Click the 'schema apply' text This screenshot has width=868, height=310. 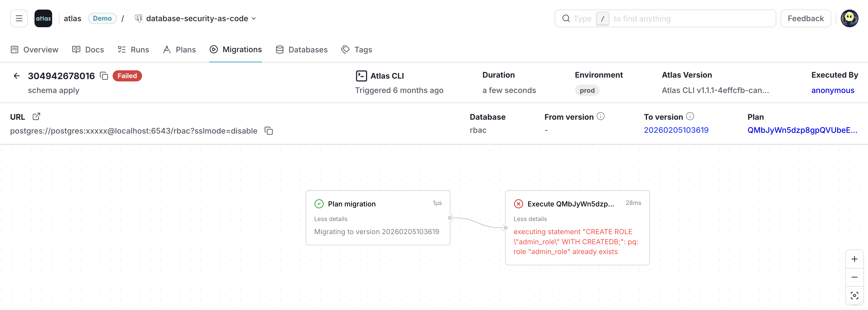(54, 90)
